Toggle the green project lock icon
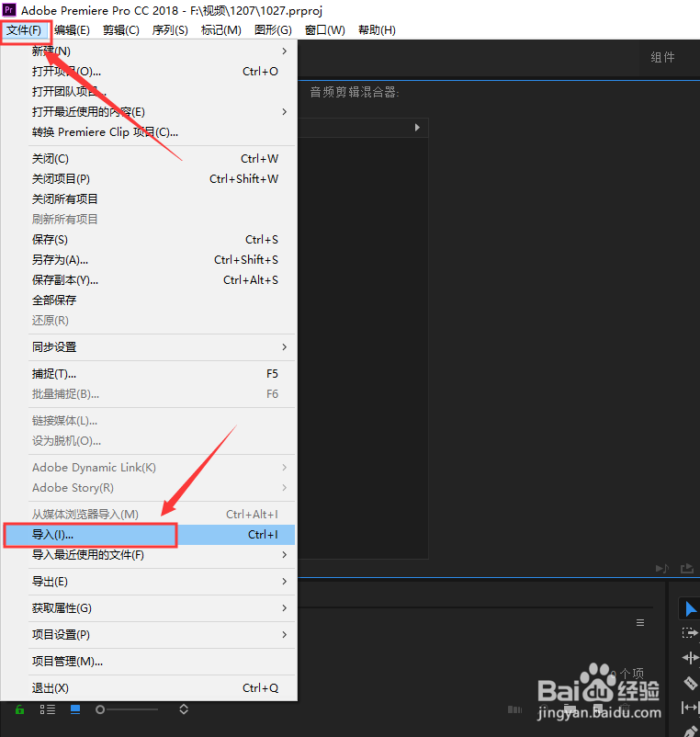700x737 pixels. 19,709
